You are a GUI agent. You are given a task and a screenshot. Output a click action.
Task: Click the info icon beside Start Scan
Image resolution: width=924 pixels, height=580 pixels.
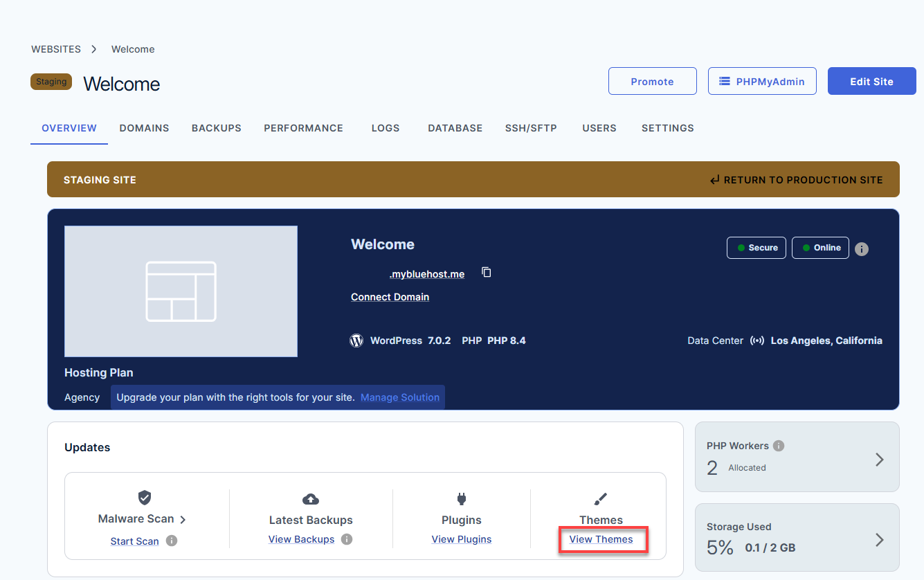point(172,541)
